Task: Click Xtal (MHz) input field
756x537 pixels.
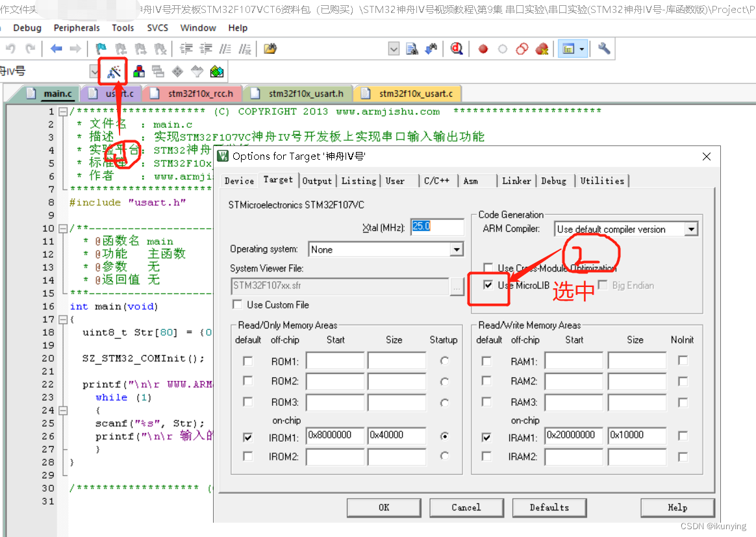Action: tap(437, 227)
